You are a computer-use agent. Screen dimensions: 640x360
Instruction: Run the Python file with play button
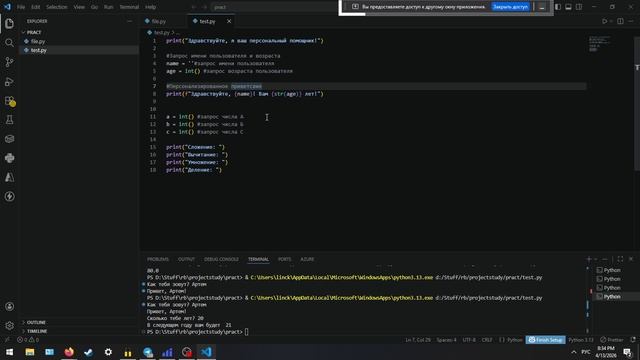click(604, 21)
